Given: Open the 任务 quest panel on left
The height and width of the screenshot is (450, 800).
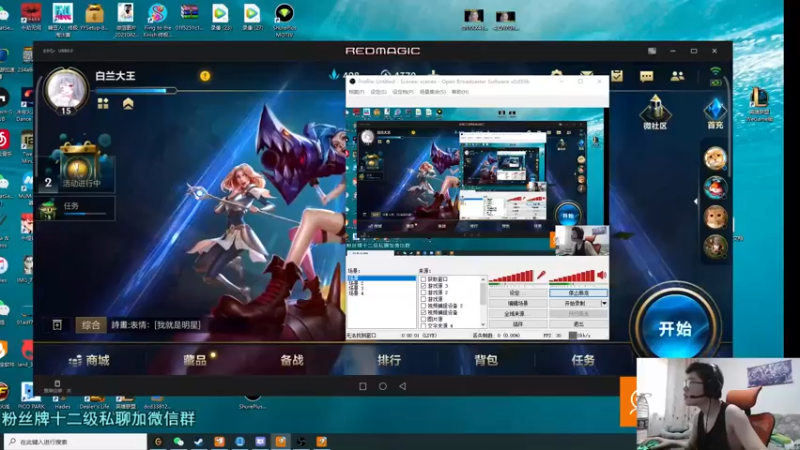Looking at the screenshot, I should click(x=77, y=208).
